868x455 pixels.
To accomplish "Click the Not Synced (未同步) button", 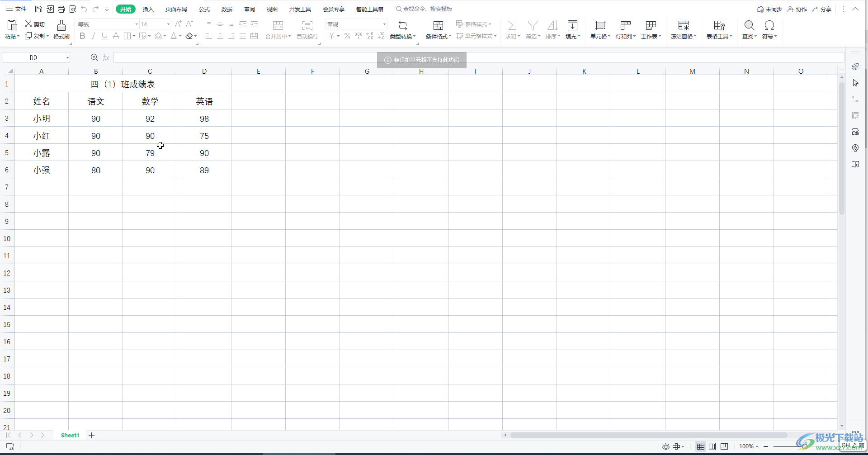I will coord(769,9).
